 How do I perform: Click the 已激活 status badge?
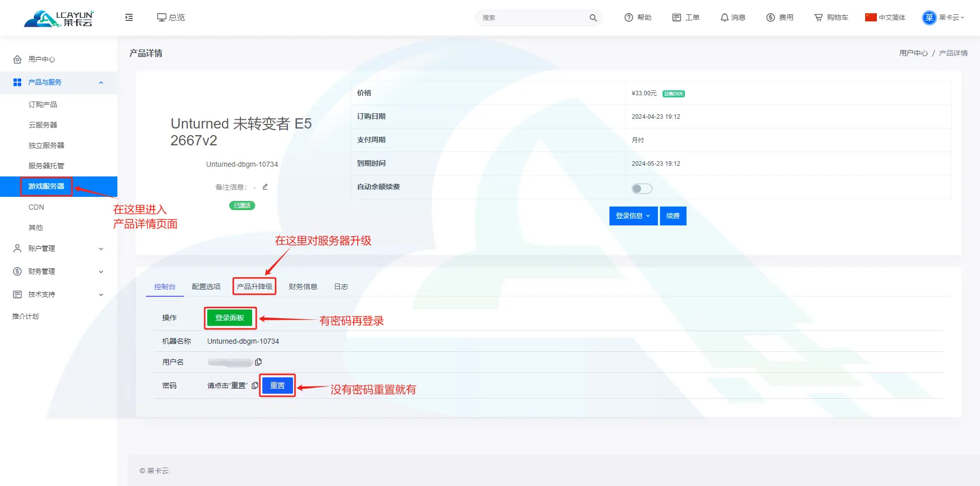click(242, 206)
